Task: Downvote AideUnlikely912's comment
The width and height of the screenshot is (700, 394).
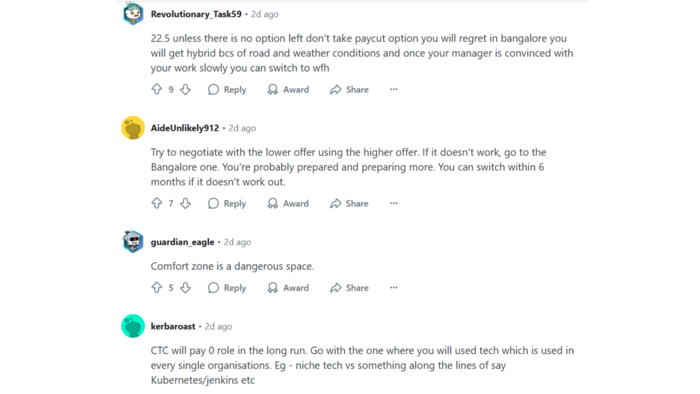Action: click(186, 203)
